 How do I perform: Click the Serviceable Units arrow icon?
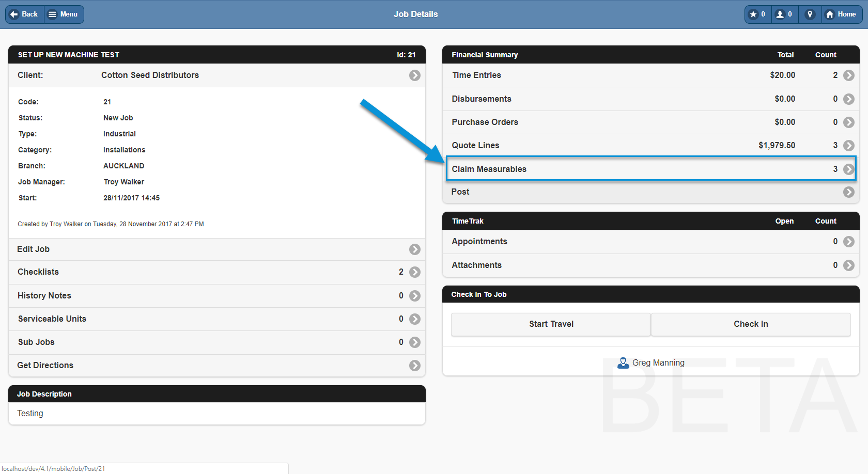click(x=415, y=319)
